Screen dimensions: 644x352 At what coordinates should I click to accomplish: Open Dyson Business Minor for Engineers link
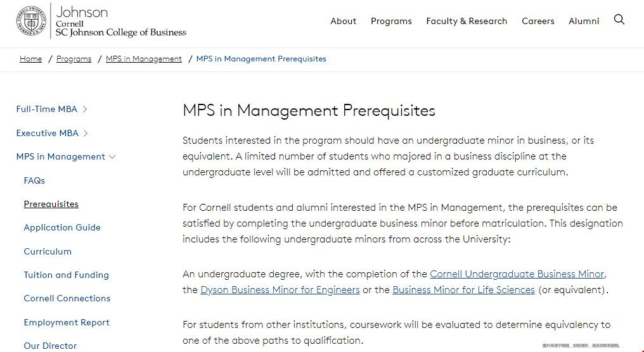(x=280, y=290)
